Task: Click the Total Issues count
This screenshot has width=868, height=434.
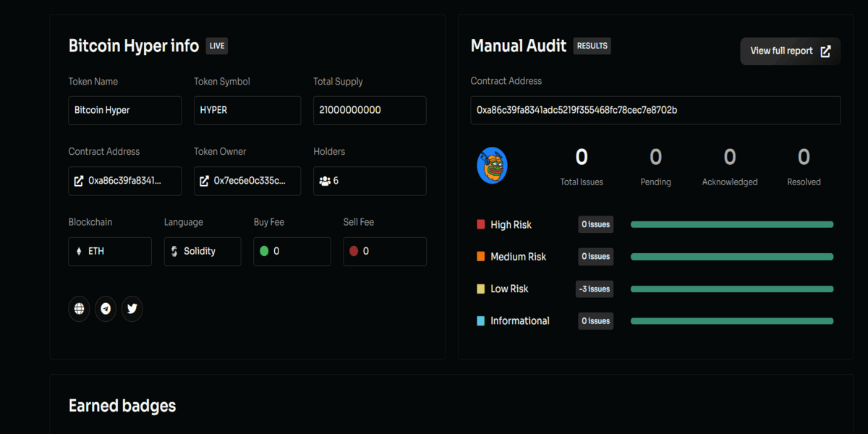Action: 582,157
